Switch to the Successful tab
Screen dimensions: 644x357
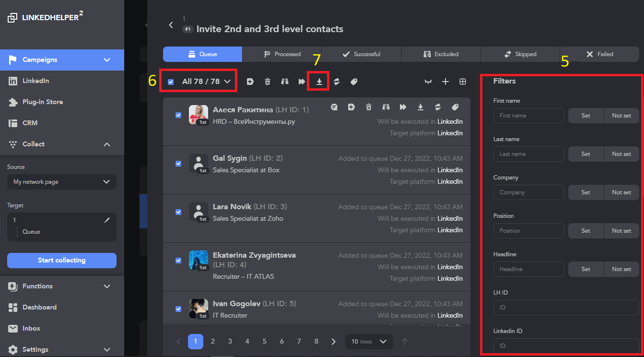[361, 54]
